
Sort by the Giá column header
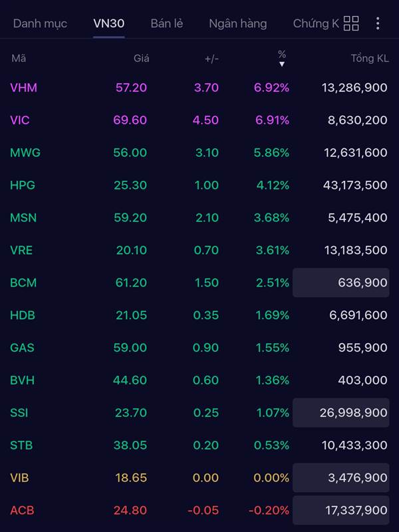(141, 59)
